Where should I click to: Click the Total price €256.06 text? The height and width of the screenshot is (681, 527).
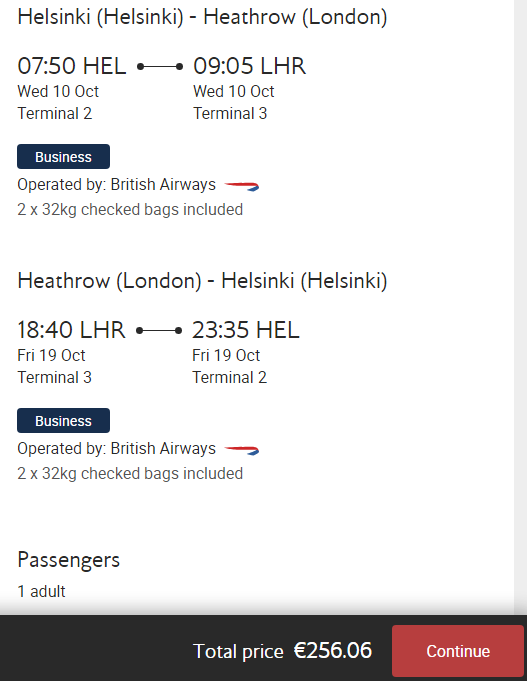(x=282, y=651)
